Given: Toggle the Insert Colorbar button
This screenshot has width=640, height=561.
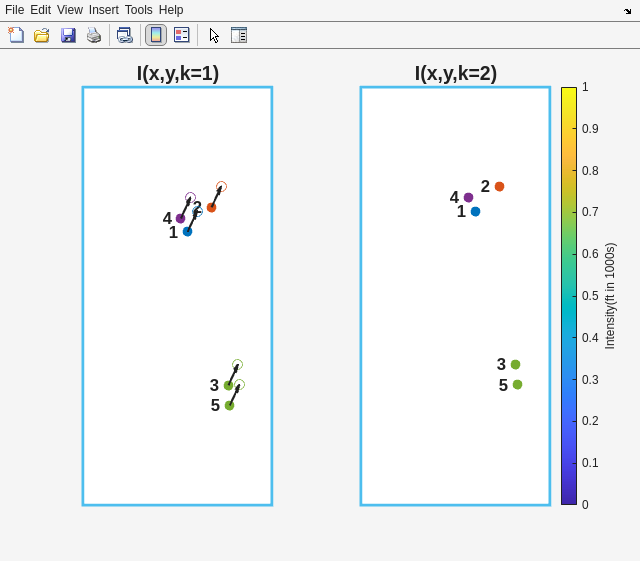Looking at the screenshot, I should [x=156, y=35].
